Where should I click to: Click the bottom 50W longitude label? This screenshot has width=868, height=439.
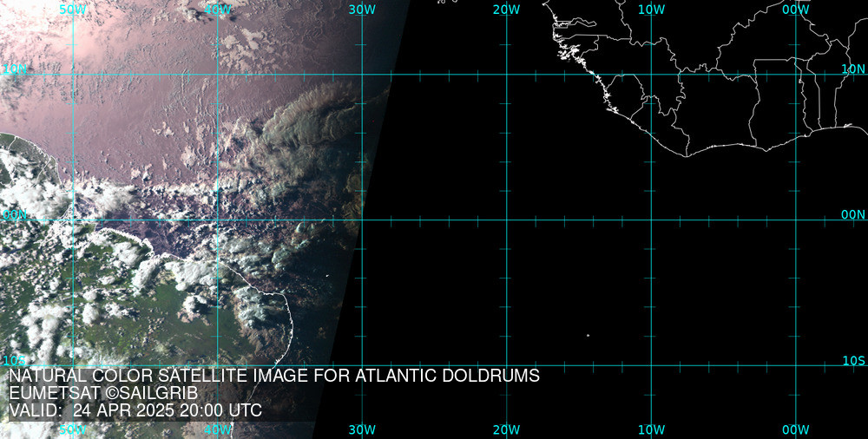(73, 429)
